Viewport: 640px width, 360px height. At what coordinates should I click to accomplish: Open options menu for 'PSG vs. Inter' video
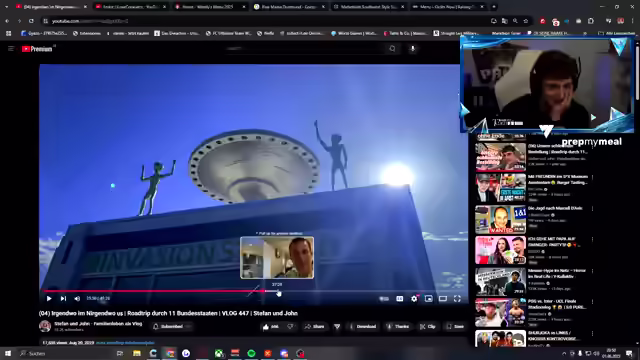(x=592, y=302)
